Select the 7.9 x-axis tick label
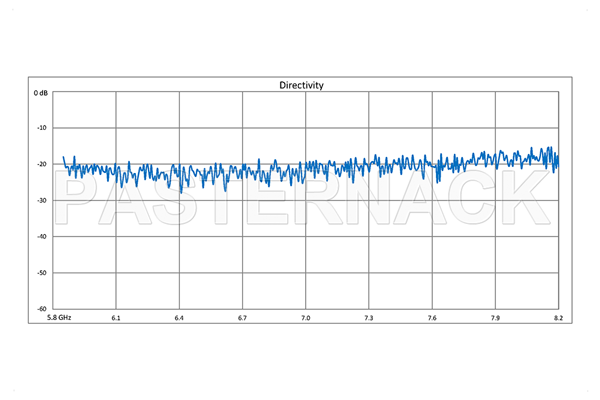Screen dimensions: 600x400 click(x=495, y=318)
